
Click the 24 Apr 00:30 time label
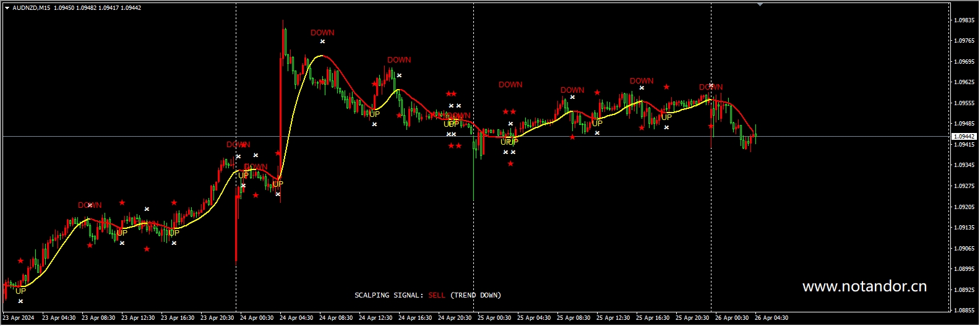point(257,318)
